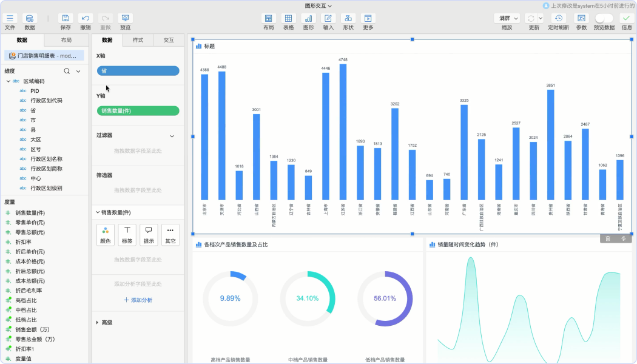Expand the 高级 section

[98, 323]
